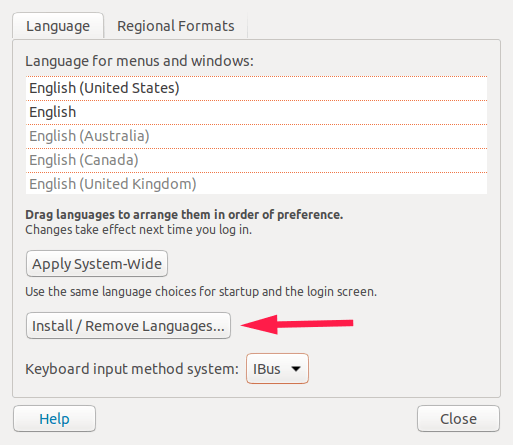513x445 pixels.
Task: Click the 'Changes take effect' notice
Action: tap(138, 230)
